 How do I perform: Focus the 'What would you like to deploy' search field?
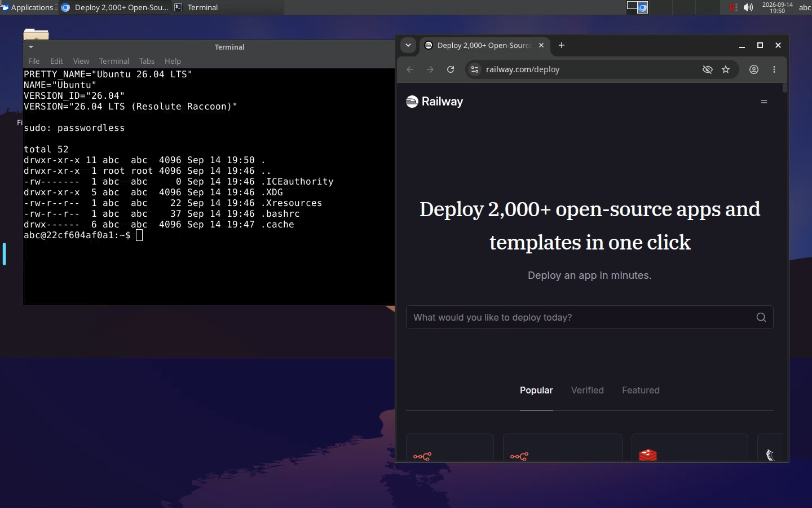tap(589, 317)
